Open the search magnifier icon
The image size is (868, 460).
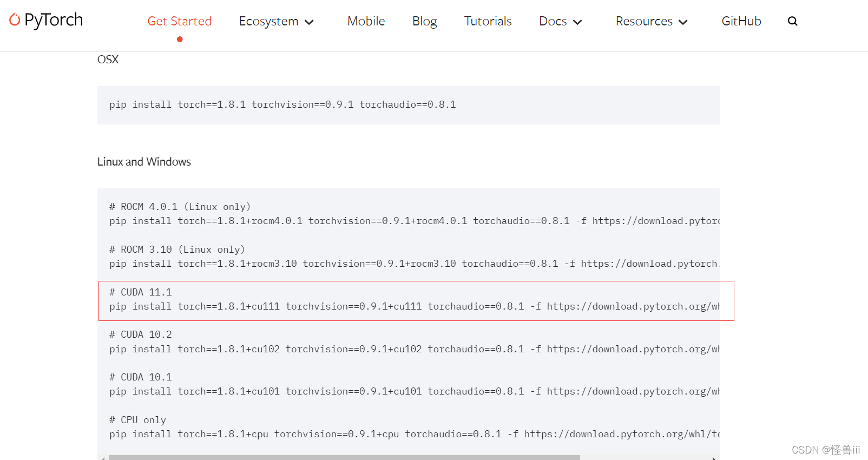click(793, 21)
